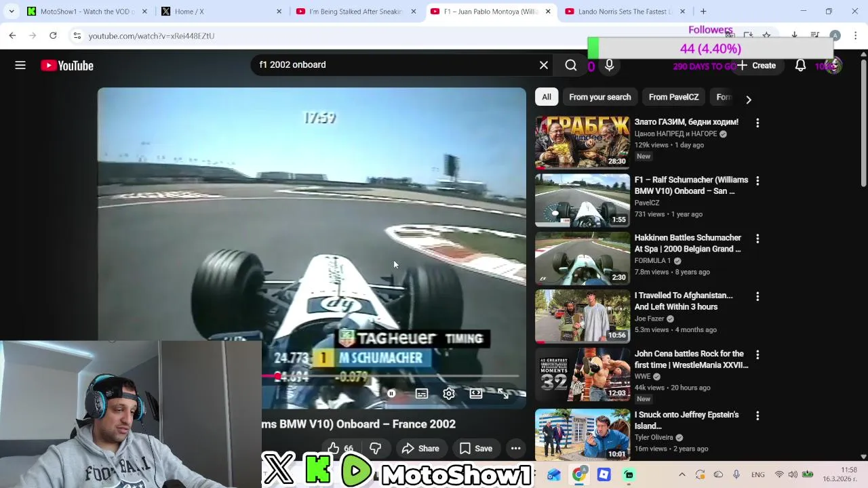This screenshot has height=488, width=868.
Task: Open the Outlook taskbar icon
Action: (553, 475)
